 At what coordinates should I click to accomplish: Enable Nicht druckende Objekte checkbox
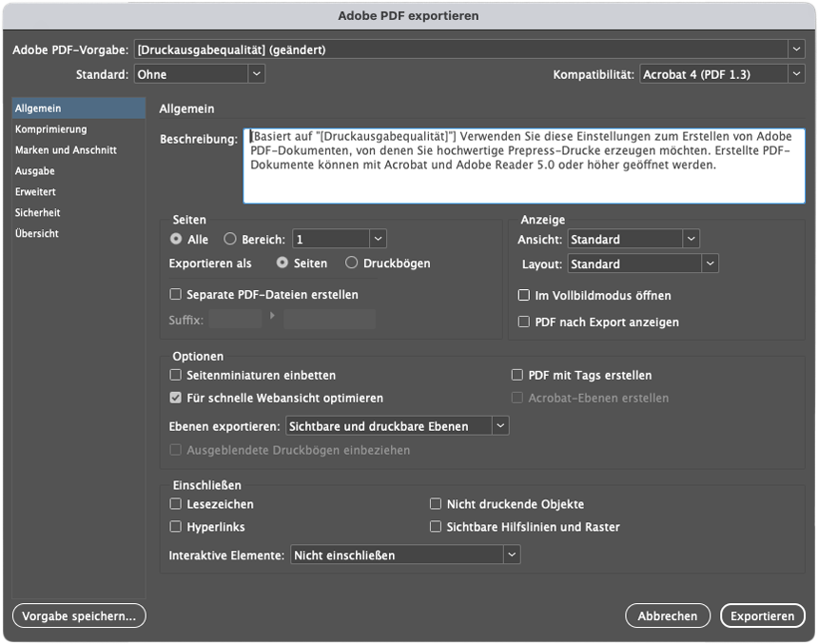(x=435, y=503)
